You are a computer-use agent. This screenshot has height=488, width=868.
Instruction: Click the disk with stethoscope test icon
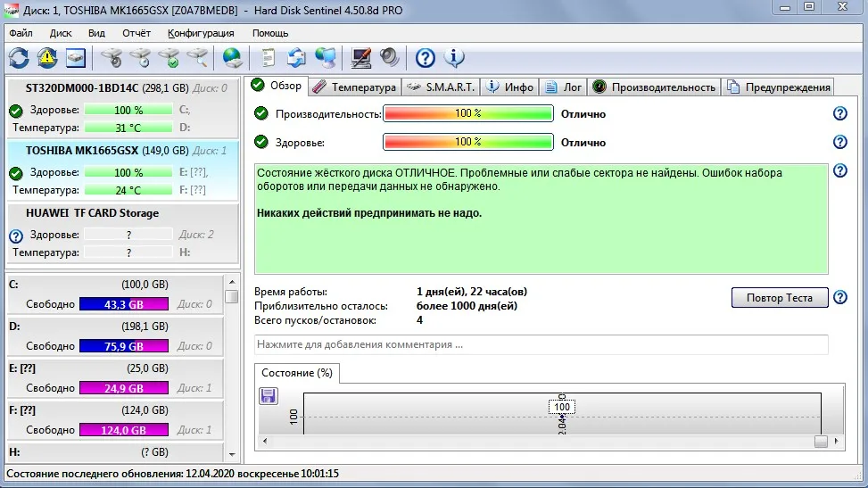(x=112, y=58)
